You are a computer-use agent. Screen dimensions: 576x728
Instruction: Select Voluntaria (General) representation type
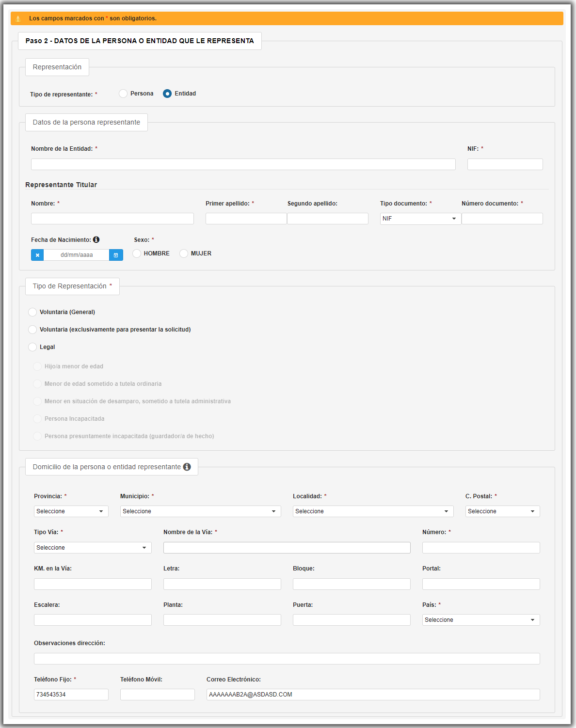32,312
